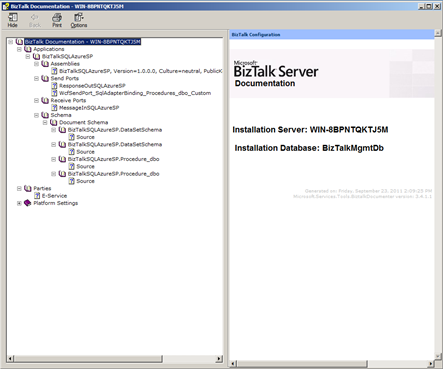Screen dimensions: 443x369
Task: Open the ResponseOutSQLAzureSP send port topic
Action: (x=92, y=86)
